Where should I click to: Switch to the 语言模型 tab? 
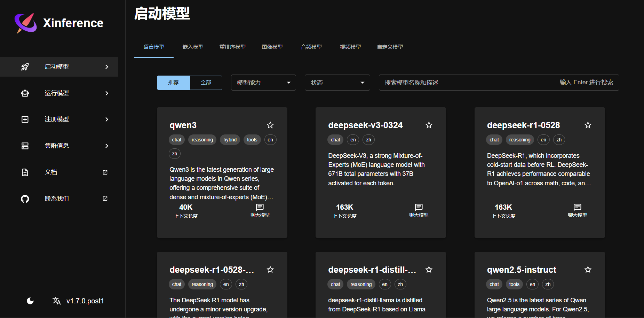tap(154, 47)
